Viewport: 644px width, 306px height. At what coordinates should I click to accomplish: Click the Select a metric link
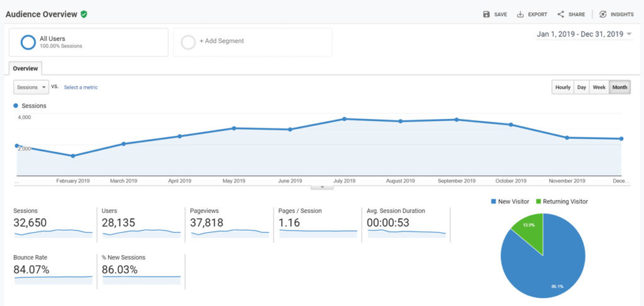click(x=81, y=87)
